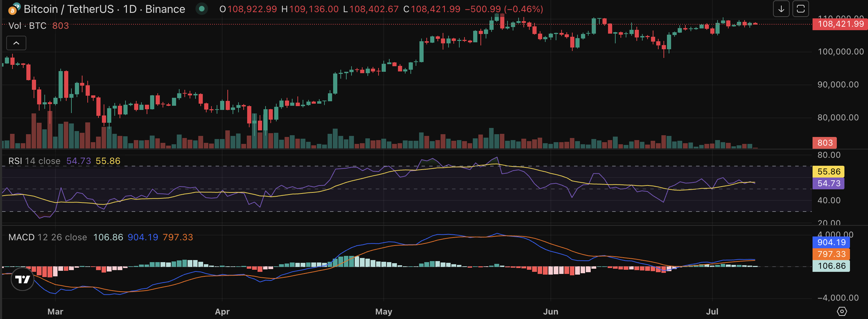Click the histogram value label 106.86
This screenshot has height=319, width=868.
[831, 266]
